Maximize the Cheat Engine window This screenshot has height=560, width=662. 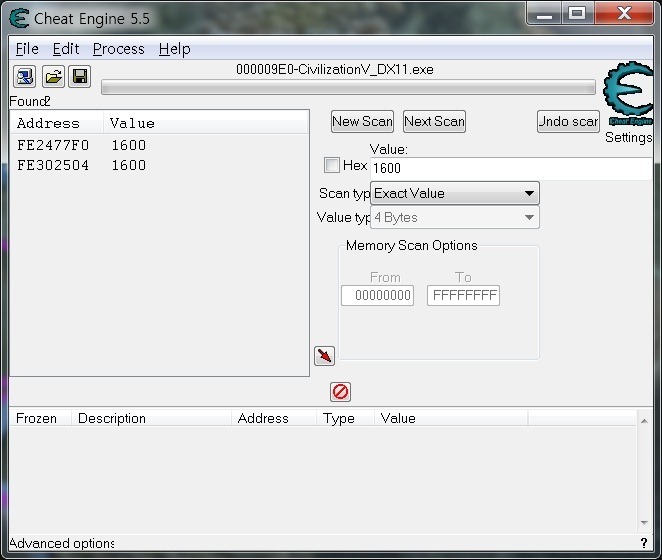pos(577,14)
